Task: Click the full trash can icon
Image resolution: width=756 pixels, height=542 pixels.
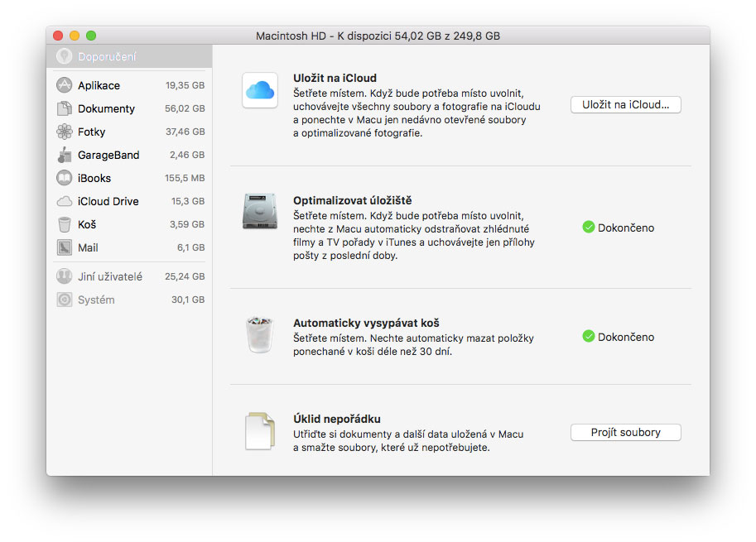Action: (x=260, y=334)
